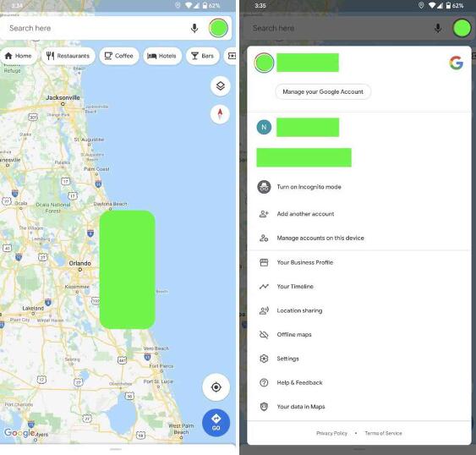This screenshot has height=455, width=476.
Task: Tap the microphone icon in left map search bar
Action: click(x=194, y=28)
